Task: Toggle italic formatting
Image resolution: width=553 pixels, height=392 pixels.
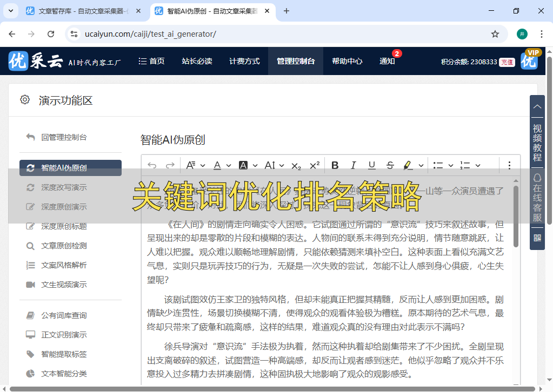Action: coord(354,165)
